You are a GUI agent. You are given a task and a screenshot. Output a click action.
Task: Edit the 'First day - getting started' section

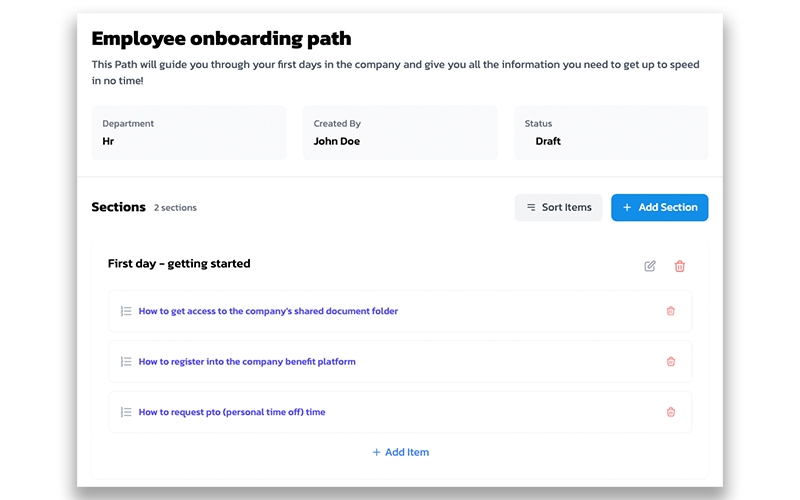[x=650, y=266]
